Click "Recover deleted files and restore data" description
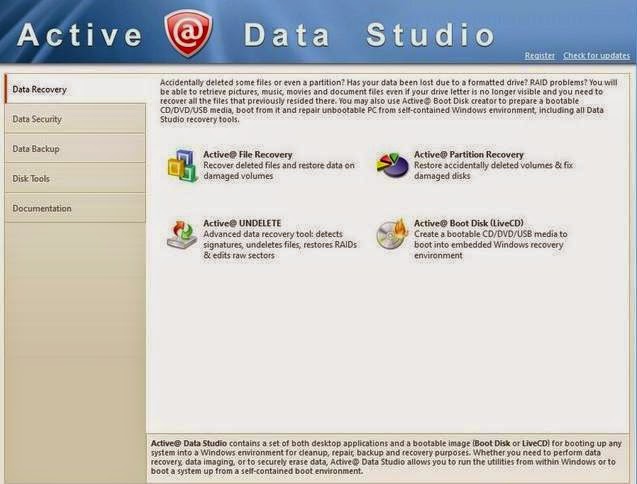The width and height of the screenshot is (637, 484). pyautogui.click(x=279, y=171)
